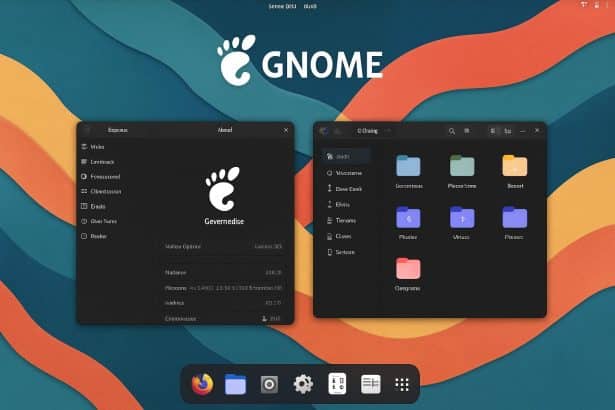Open the Settings gear in the dock
Screen dimensions: 615x410
[303, 384]
